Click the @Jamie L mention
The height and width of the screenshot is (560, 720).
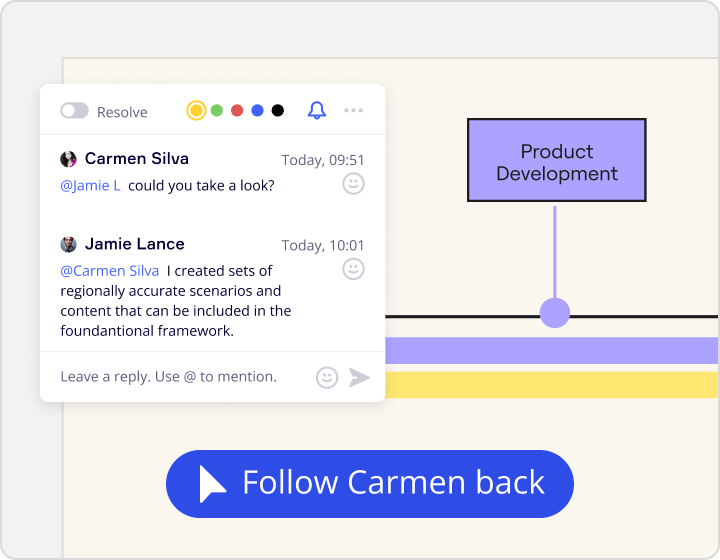point(90,185)
